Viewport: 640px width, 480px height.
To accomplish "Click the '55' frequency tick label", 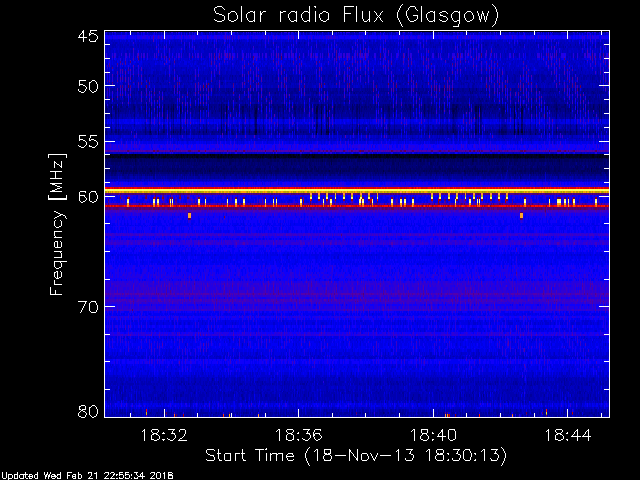I will pyautogui.click(x=88, y=142).
